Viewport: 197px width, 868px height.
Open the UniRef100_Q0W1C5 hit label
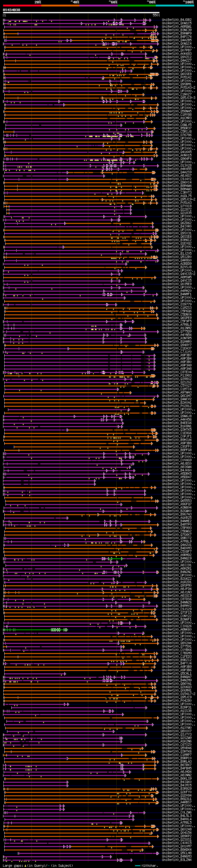[x=177, y=23]
